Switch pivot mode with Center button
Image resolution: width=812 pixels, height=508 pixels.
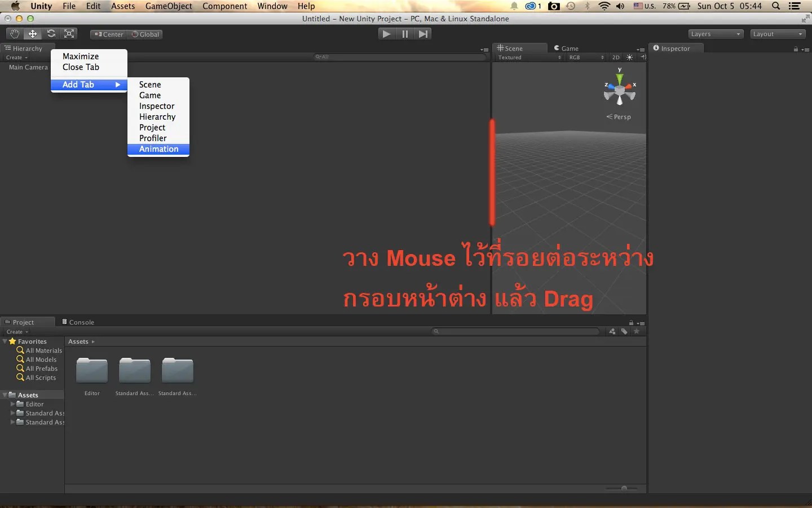108,34
